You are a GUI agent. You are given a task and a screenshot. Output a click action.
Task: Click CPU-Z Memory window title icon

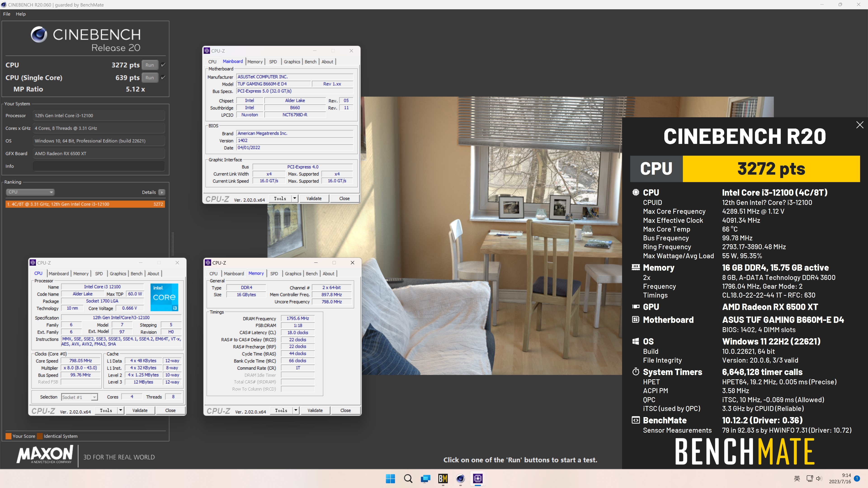tap(208, 263)
